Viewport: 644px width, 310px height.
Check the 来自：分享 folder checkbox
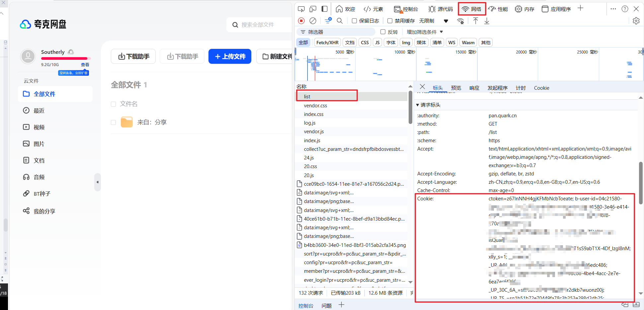pos(113,122)
